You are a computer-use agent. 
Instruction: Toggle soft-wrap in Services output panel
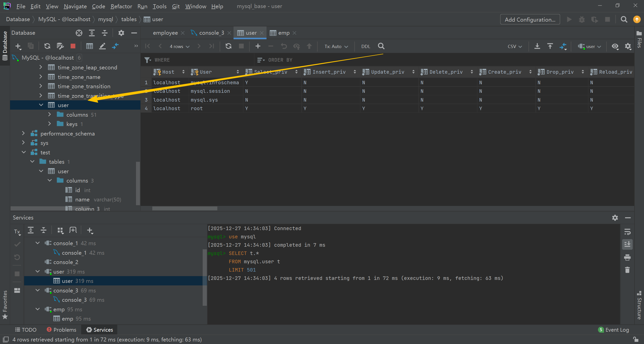627,231
